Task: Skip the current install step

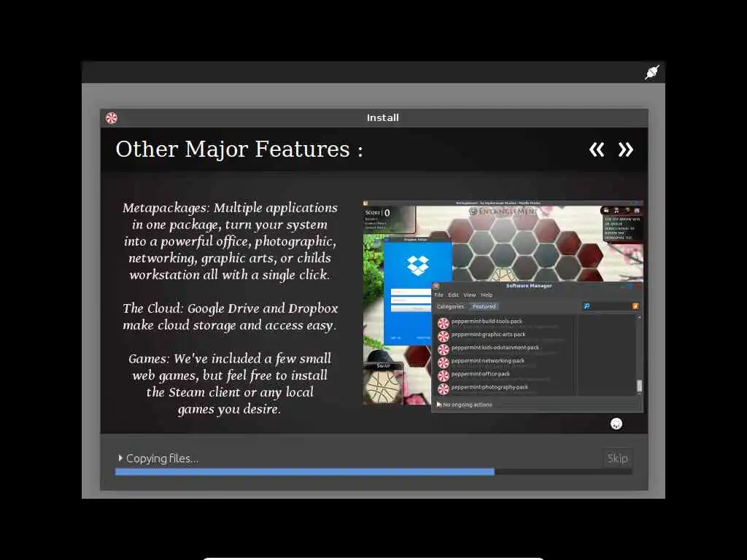Action: pyautogui.click(x=617, y=458)
